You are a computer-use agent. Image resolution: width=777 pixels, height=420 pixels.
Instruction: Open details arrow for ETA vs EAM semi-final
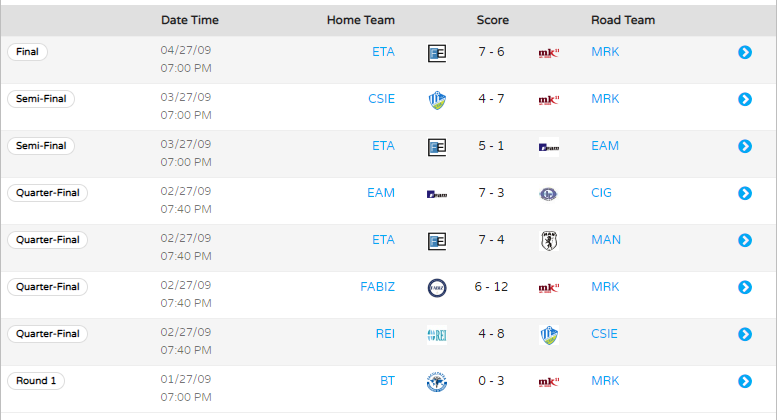pyautogui.click(x=745, y=146)
